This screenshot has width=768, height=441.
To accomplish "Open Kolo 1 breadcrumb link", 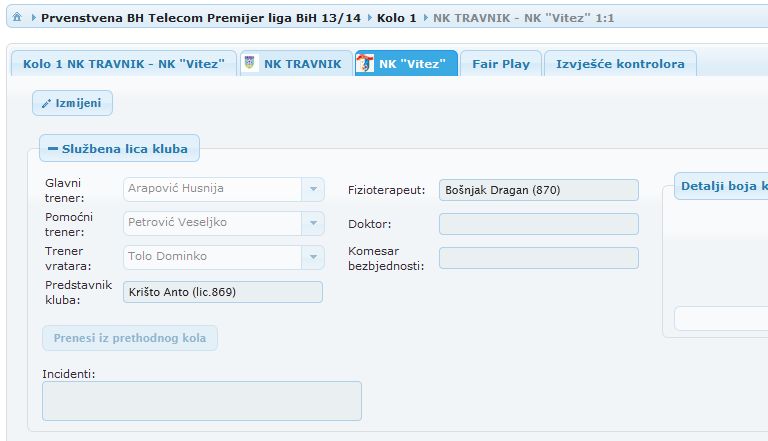I will click(396, 18).
